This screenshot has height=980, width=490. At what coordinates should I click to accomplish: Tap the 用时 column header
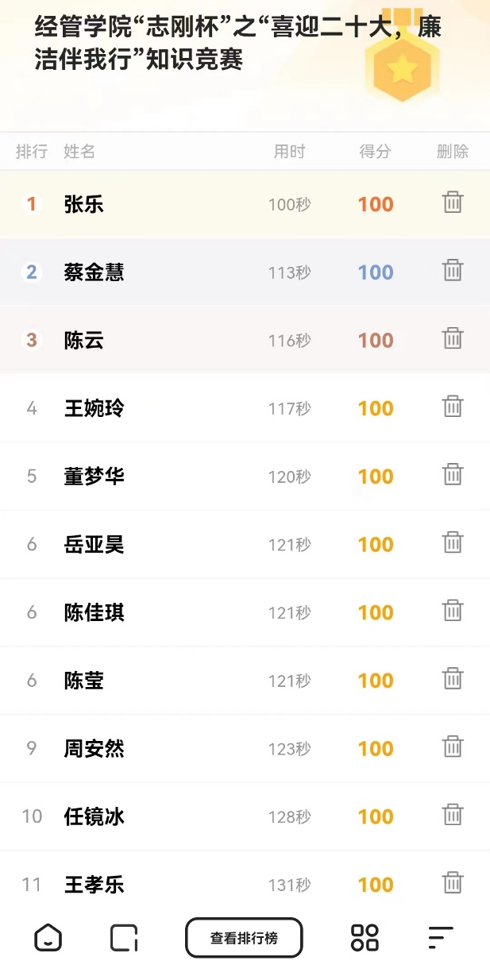(289, 152)
